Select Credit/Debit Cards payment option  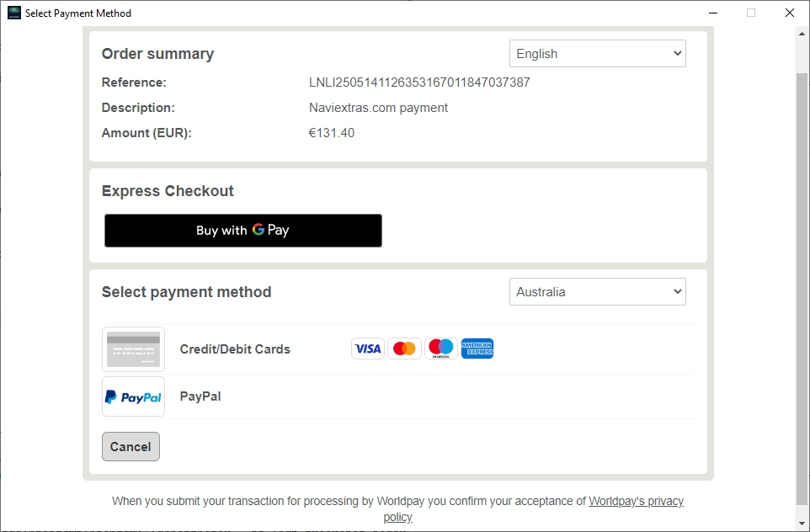[235, 349]
